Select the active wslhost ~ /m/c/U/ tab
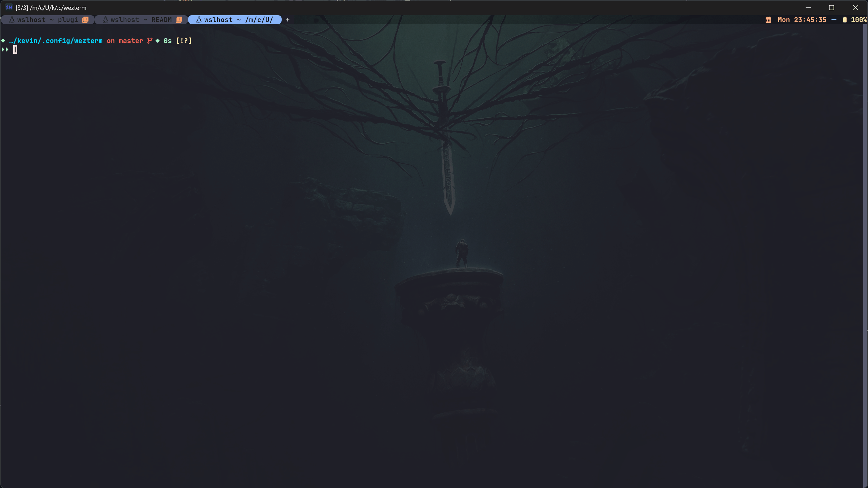This screenshot has width=868, height=488. pos(235,20)
